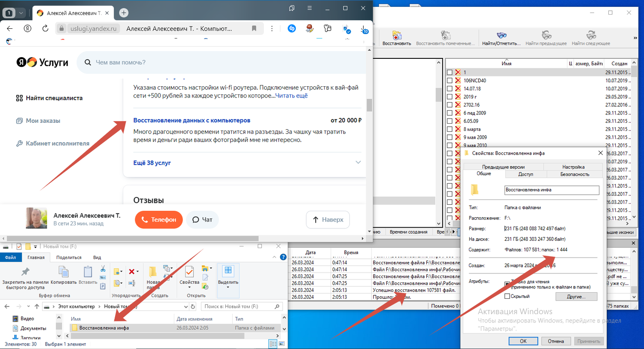Click the scissors Cut icon in Explorer

[x=103, y=269]
